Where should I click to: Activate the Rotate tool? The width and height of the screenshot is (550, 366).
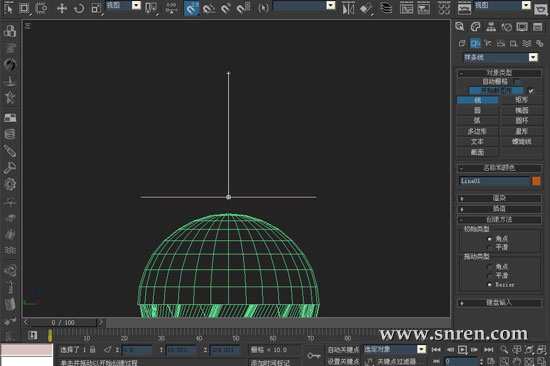click(x=79, y=8)
